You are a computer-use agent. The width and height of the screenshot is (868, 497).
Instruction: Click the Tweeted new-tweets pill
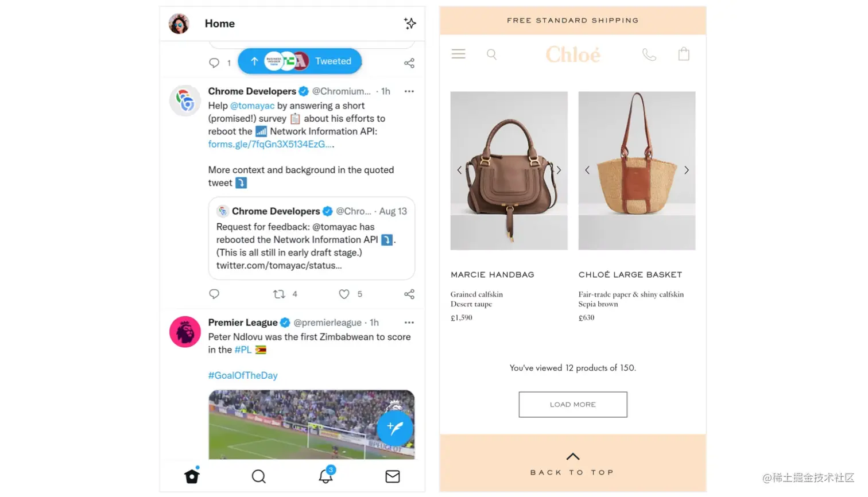click(x=300, y=61)
